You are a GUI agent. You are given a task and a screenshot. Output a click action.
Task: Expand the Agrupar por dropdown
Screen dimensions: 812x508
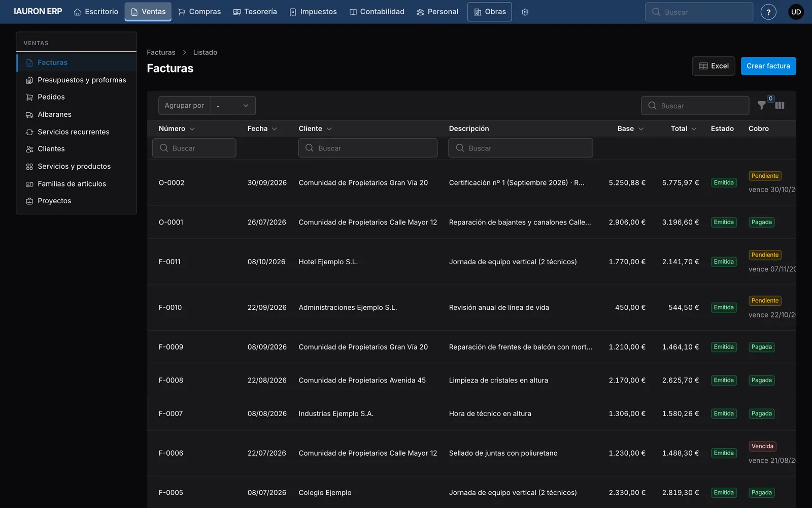click(233, 106)
